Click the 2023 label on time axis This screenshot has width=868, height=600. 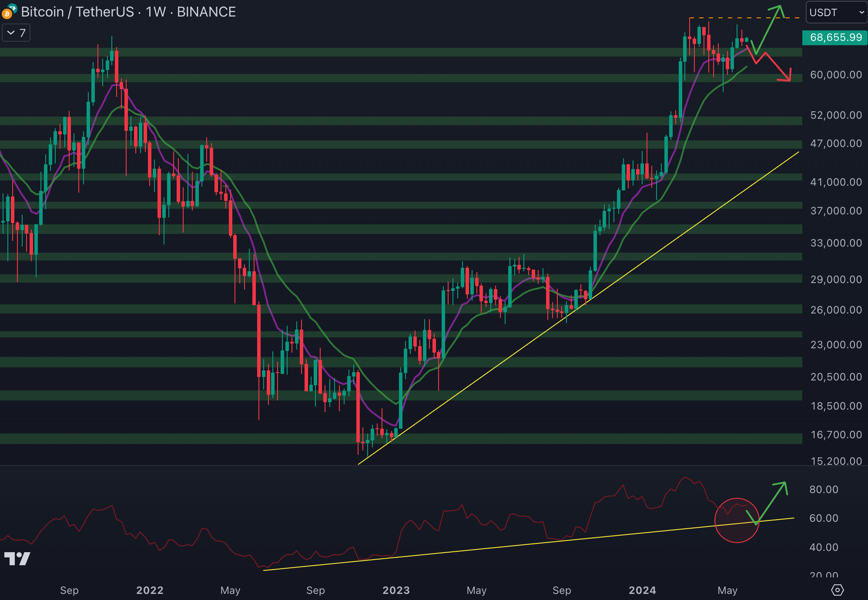click(396, 590)
